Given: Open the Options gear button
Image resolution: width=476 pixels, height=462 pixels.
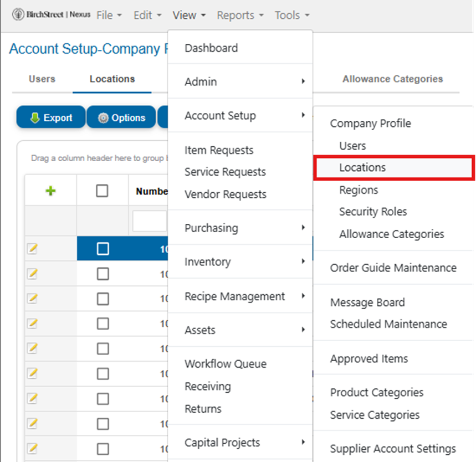Looking at the screenshot, I should tap(121, 117).
